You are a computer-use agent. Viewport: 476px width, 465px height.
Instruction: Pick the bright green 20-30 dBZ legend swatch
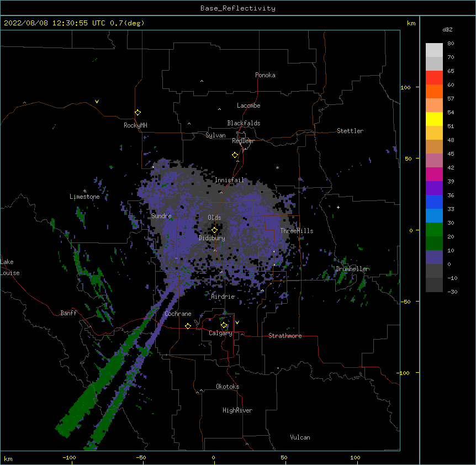(434, 230)
